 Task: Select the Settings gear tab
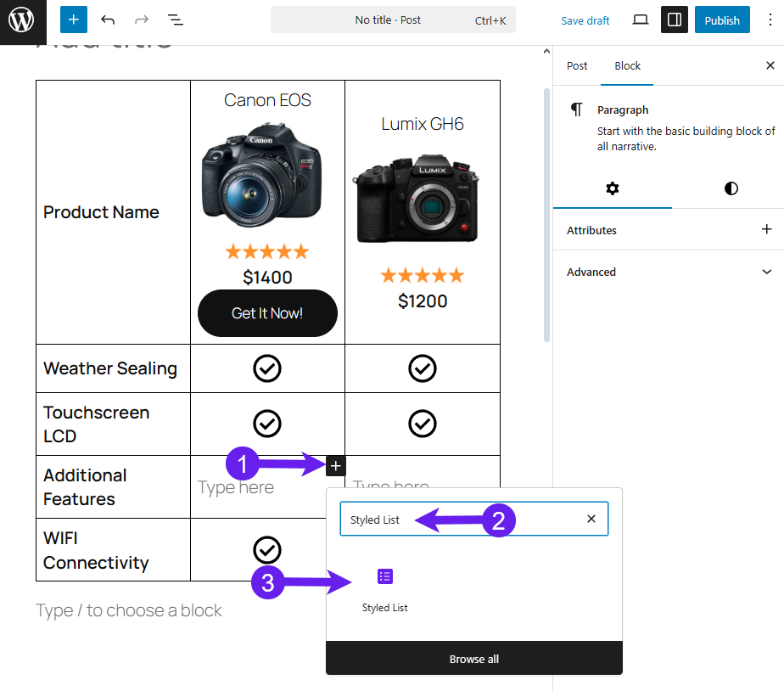click(x=613, y=188)
